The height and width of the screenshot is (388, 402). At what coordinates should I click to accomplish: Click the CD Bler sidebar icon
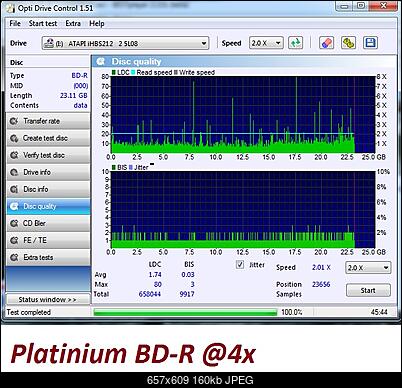point(14,223)
